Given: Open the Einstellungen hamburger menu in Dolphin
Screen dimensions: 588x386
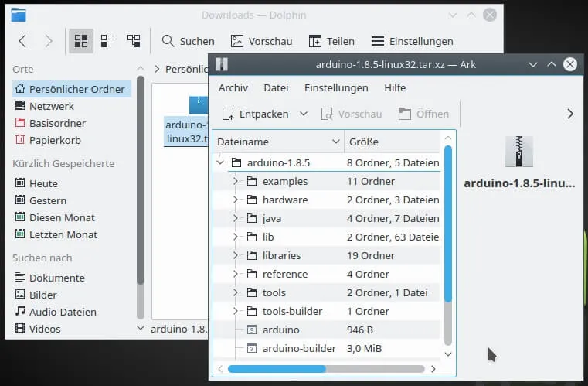Looking at the screenshot, I should click(377, 41).
